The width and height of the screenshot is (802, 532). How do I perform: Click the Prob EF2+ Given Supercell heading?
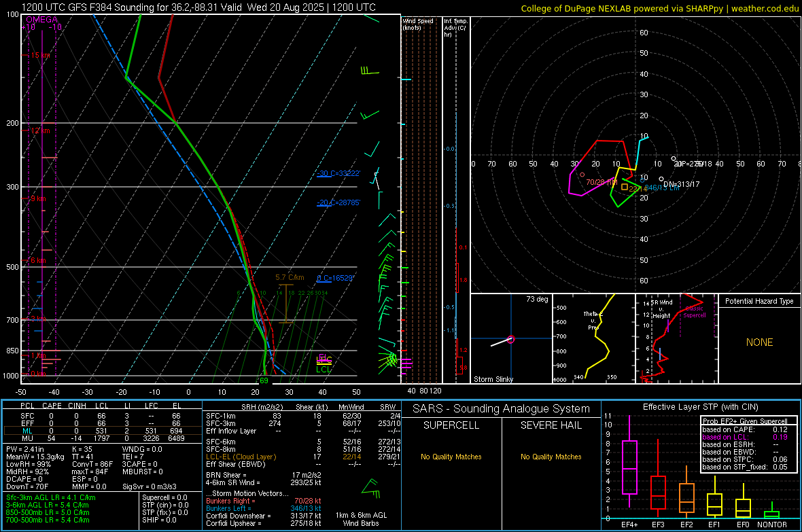click(x=745, y=421)
